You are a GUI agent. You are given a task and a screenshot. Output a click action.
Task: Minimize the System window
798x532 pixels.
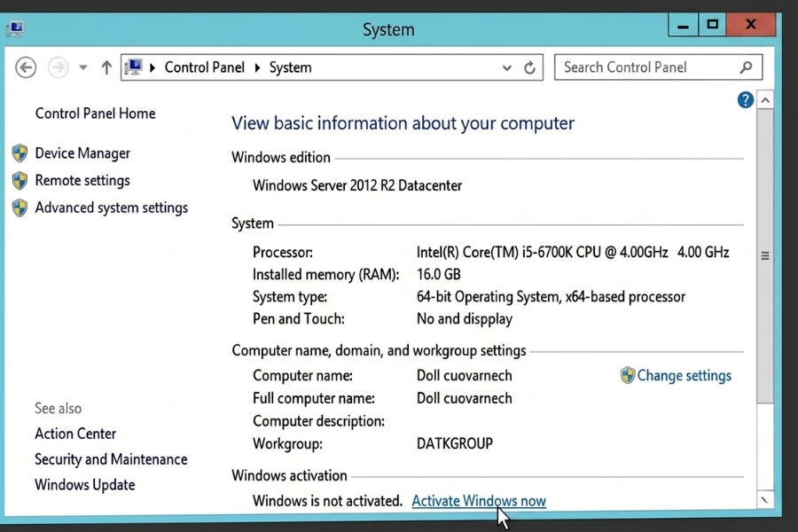683,25
